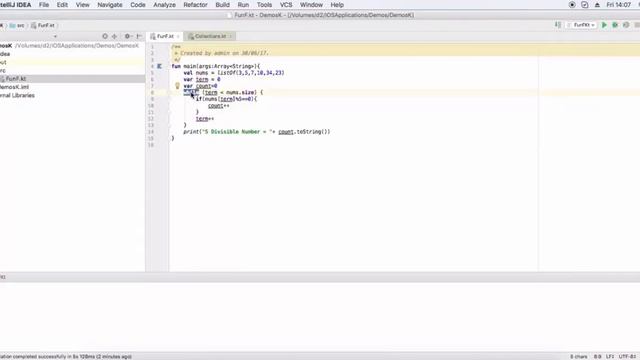Click the yellow intention lightbulb icon

coord(177,86)
